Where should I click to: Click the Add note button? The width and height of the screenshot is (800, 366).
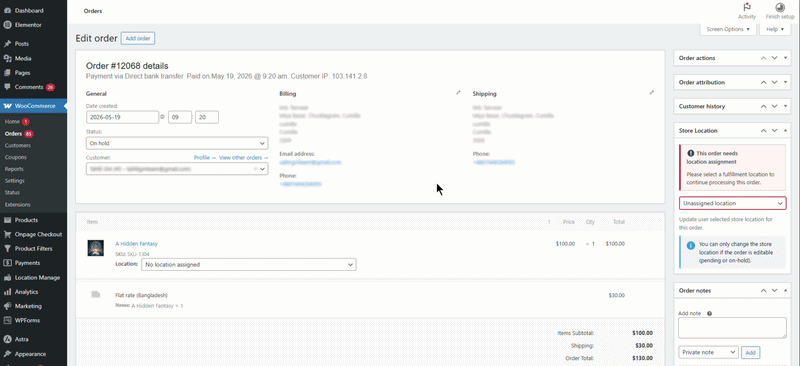point(750,352)
